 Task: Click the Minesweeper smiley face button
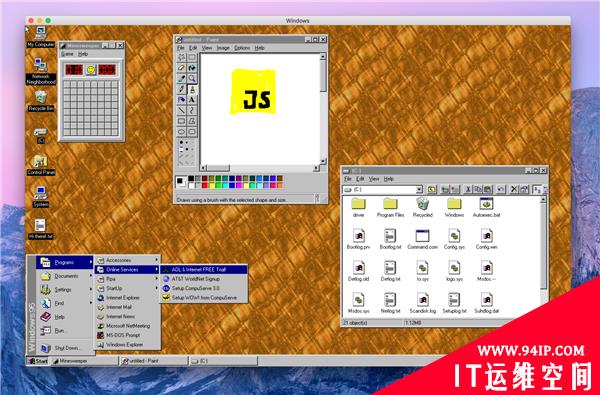[x=91, y=70]
